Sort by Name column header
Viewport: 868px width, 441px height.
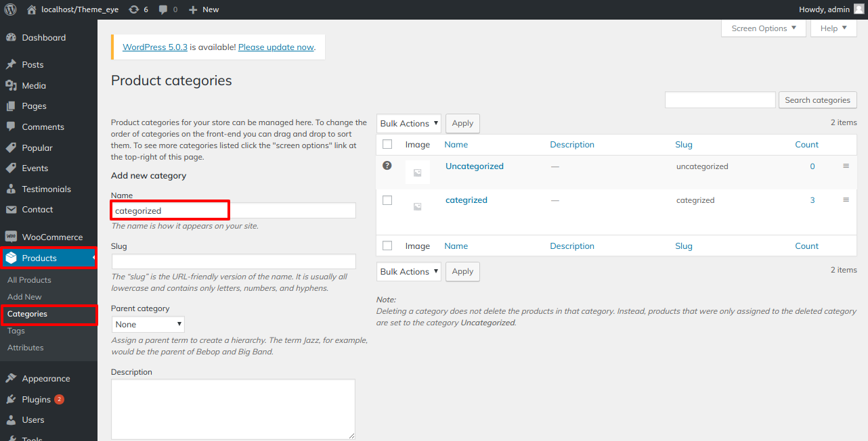[456, 145]
